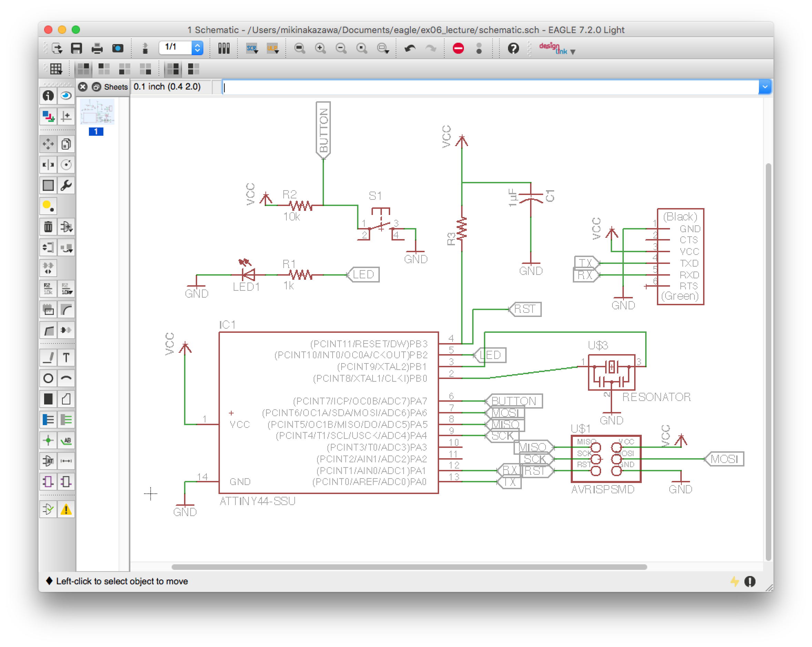
Task: Select the Arc tool
Action: (x=66, y=378)
